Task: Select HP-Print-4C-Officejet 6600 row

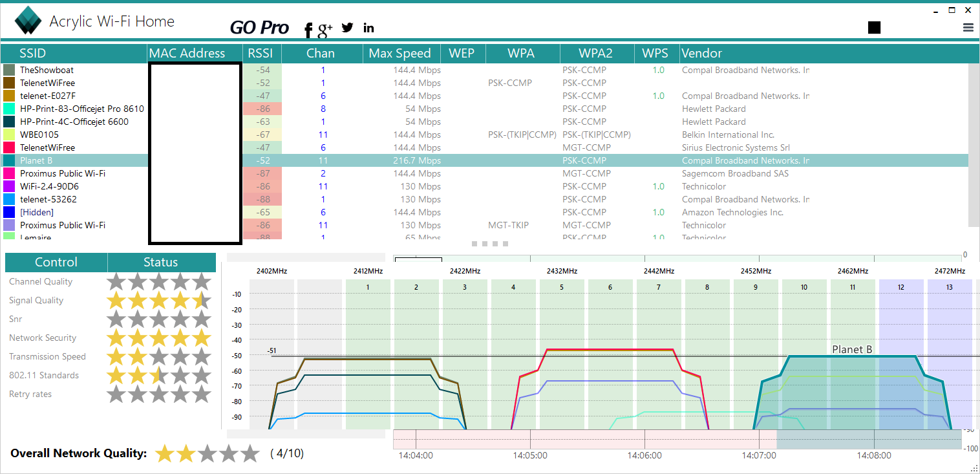Action: 485,122
